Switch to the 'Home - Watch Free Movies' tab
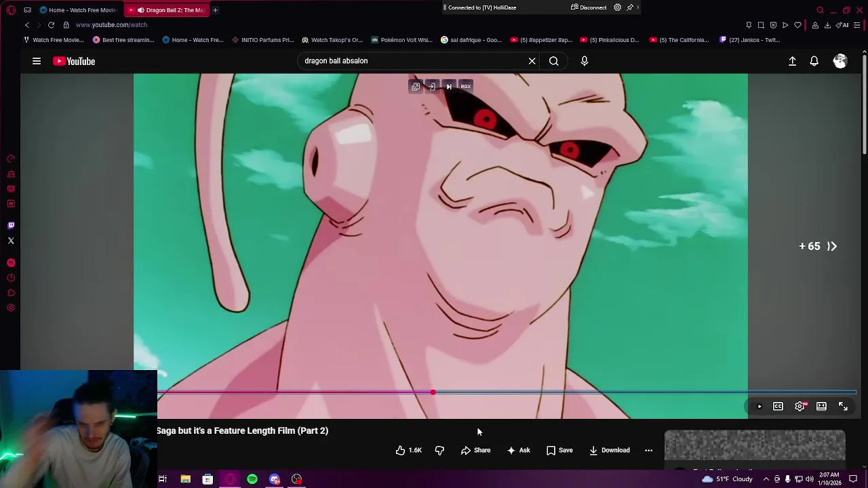Viewport: 868px width, 488px height. [77, 10]
